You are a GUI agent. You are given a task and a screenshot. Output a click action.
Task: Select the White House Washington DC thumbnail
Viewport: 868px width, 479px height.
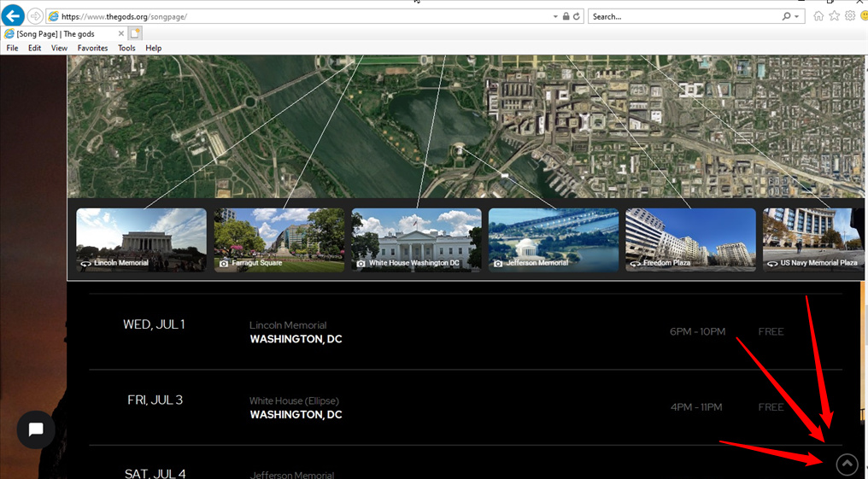click(x=416, y=239)
